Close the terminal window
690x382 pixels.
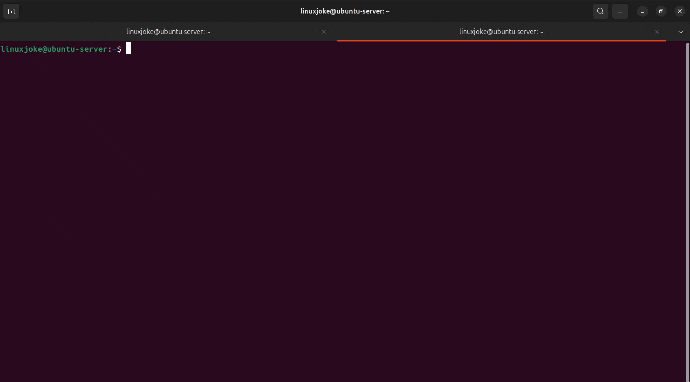tap(680, 11)
